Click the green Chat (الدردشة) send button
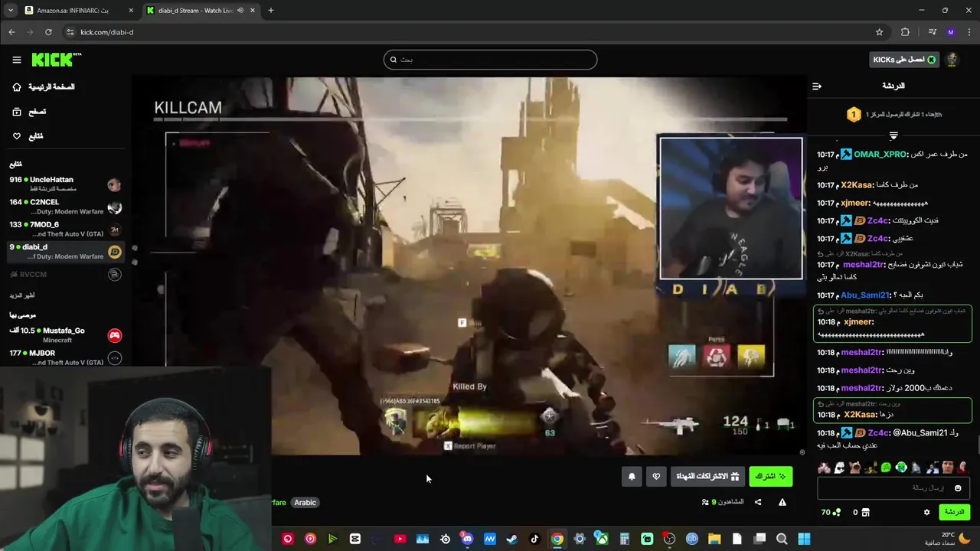 (954, 512)
